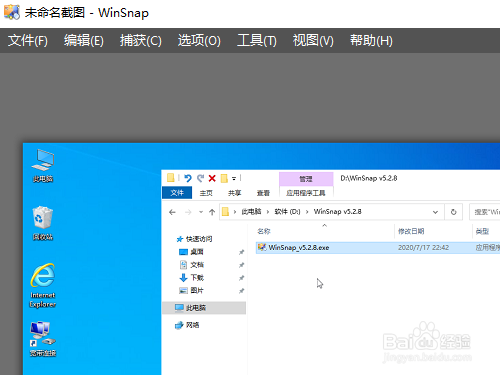Switch to the 查看 ribbon tab

click(x=263, y=193)
